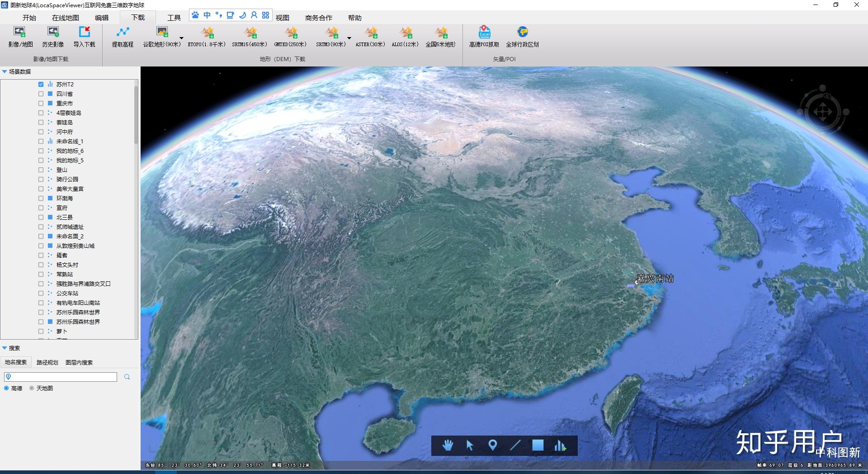868x474 pixels.
Task: Collapse the 搜索 panel
Action: 5,348
